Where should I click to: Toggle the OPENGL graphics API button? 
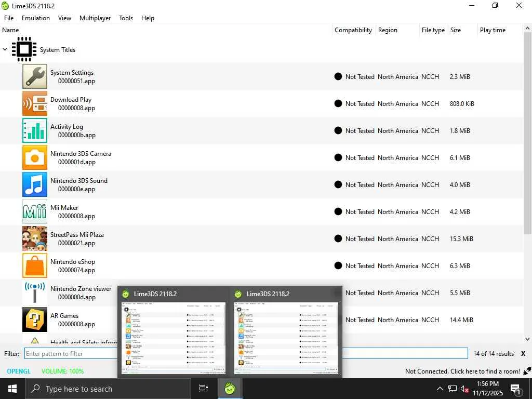[19, 371]
